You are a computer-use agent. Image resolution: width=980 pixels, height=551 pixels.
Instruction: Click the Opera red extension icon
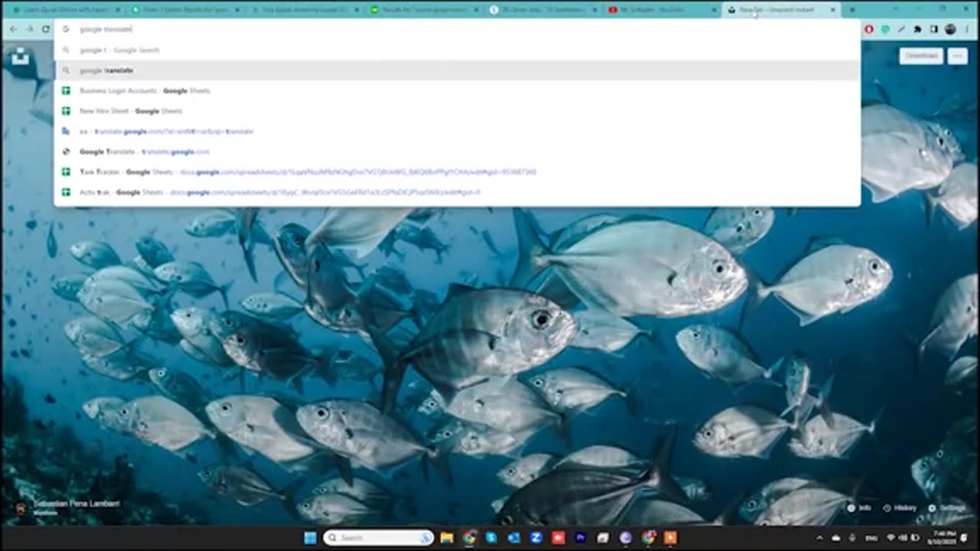(869, 29)
